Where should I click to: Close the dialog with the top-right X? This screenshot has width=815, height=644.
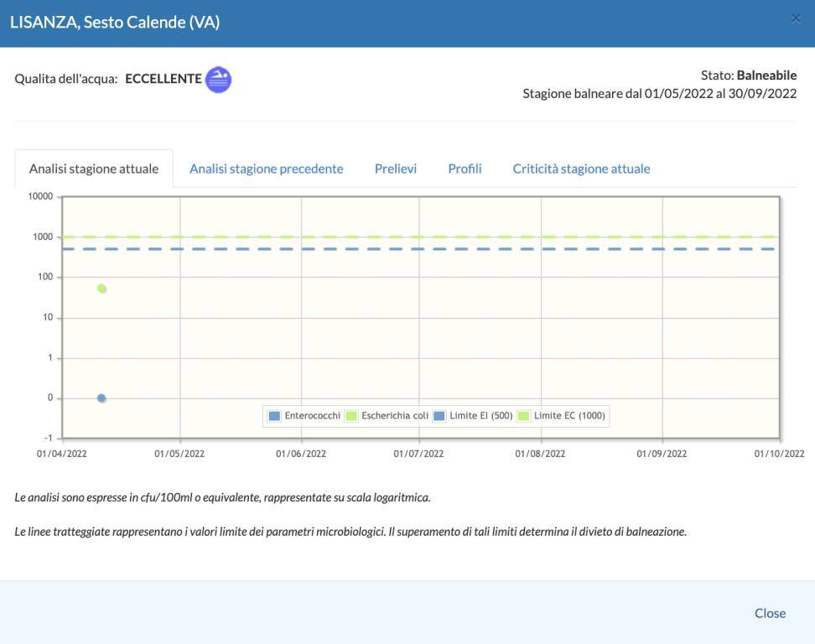point(796,18)
